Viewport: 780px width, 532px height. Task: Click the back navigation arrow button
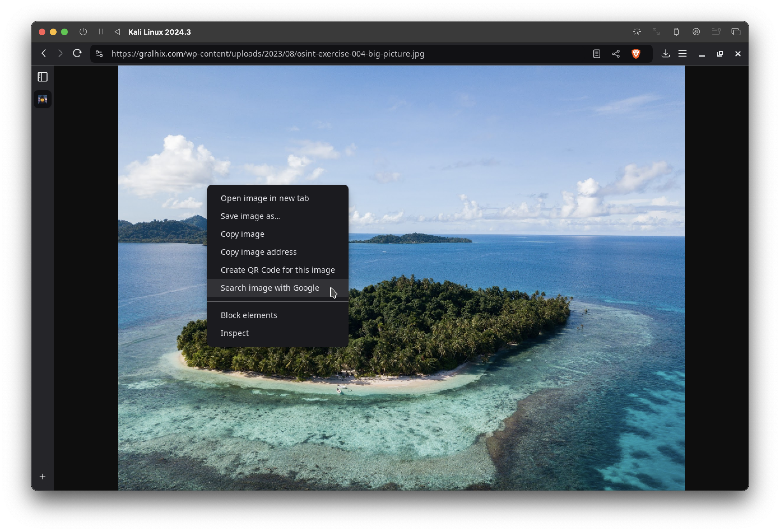pos(45,54)
